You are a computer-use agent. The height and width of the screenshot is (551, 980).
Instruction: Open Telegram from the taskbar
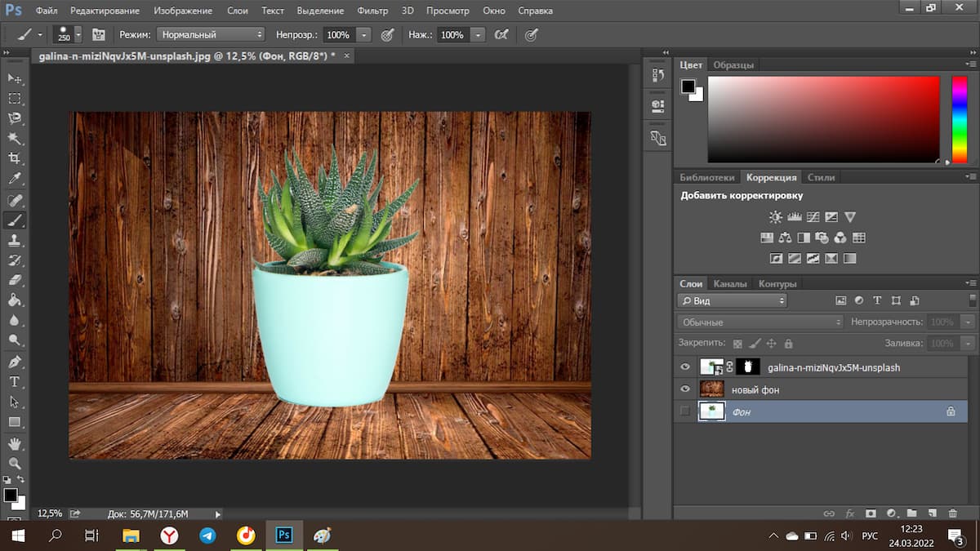tap(207, 535)
